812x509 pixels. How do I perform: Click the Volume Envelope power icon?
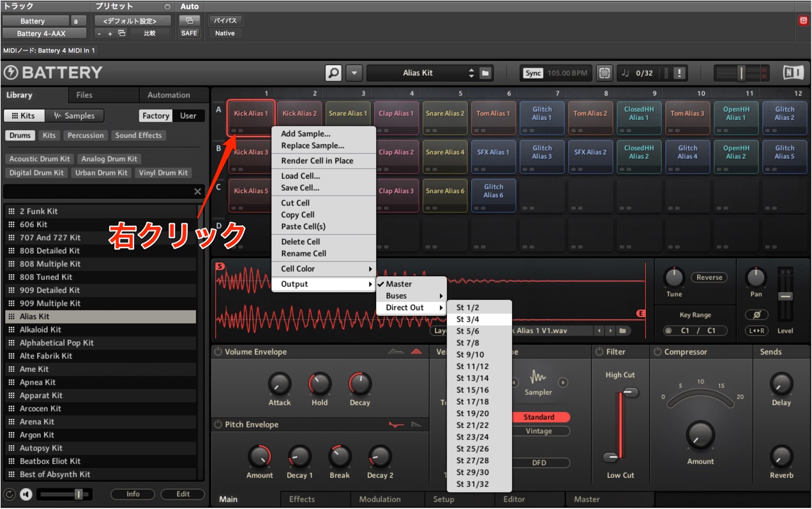pyautogui.click(x=218, y=352)
